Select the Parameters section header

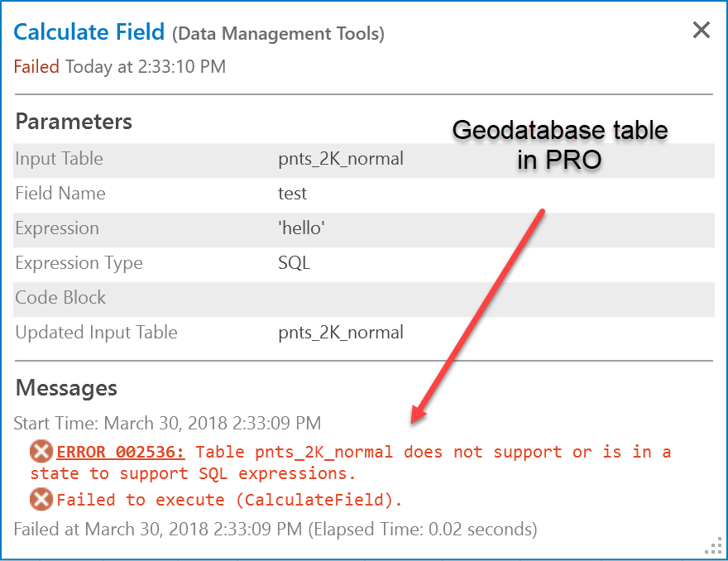[74, 122]
